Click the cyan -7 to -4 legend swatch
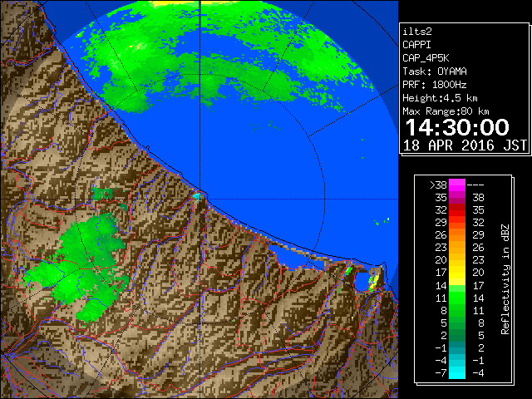The height and width of the screenshot is (399, 532). pos(457,372)
